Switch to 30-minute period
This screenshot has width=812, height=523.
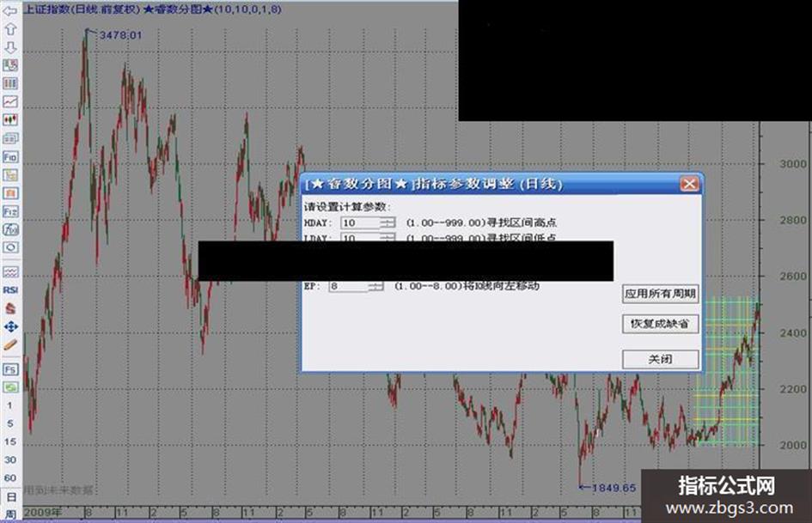[x=9, y=459]
